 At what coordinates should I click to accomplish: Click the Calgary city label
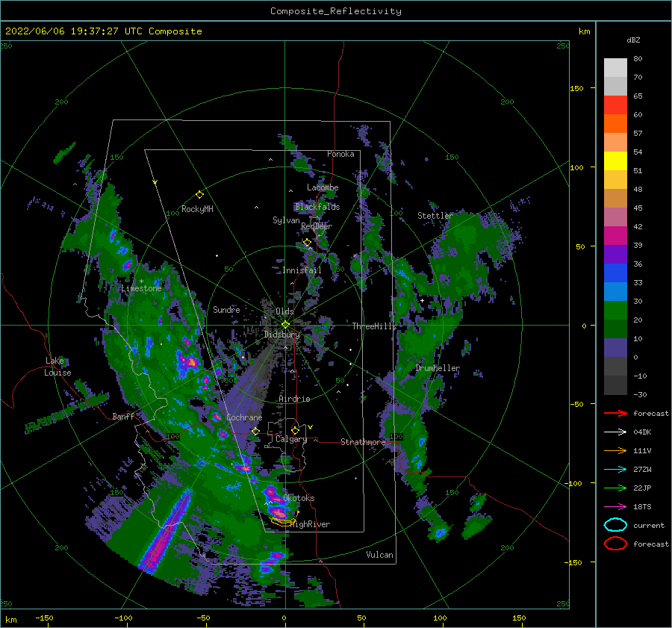[x=291, y=439]
